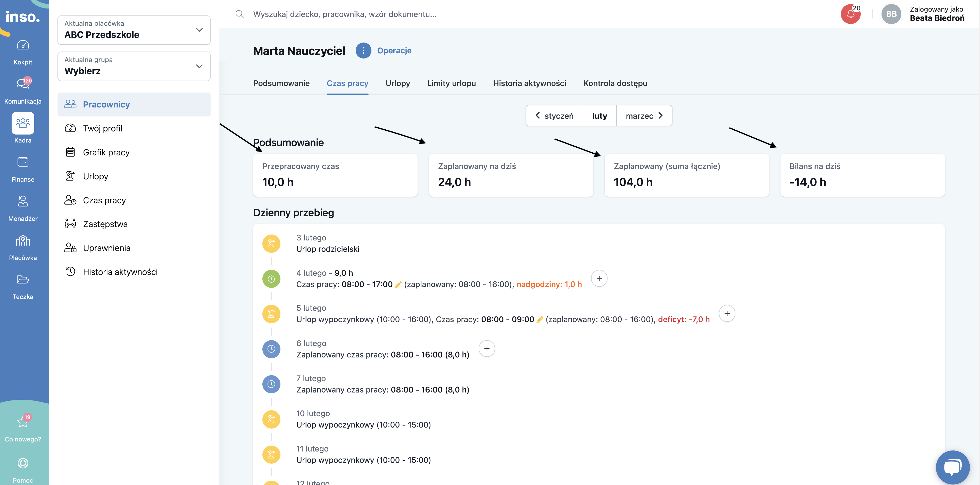Click the blue clock icon for 7 lutego
Screen dimensions: 980x485
click(x=271, y=384)
